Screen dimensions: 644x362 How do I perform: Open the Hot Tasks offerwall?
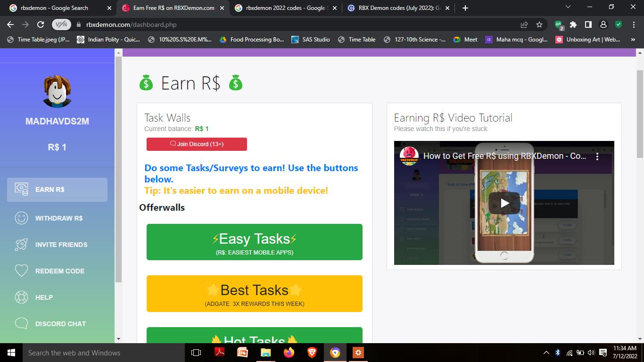(255, 335)
